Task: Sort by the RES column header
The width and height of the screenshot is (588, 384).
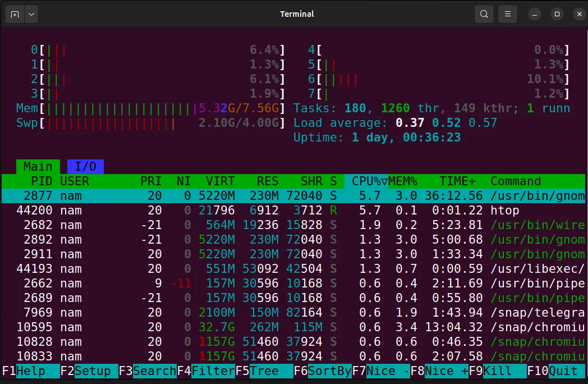Action: [268, 181]
